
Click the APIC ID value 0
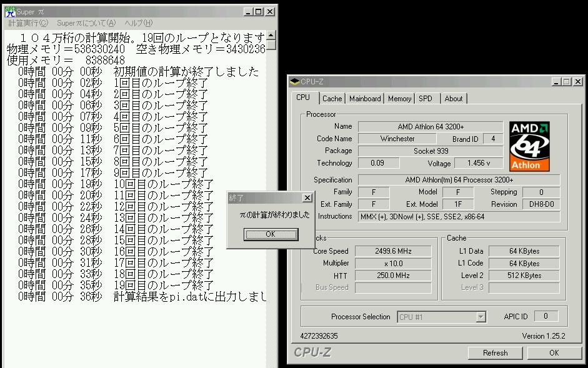coord(546,316)
